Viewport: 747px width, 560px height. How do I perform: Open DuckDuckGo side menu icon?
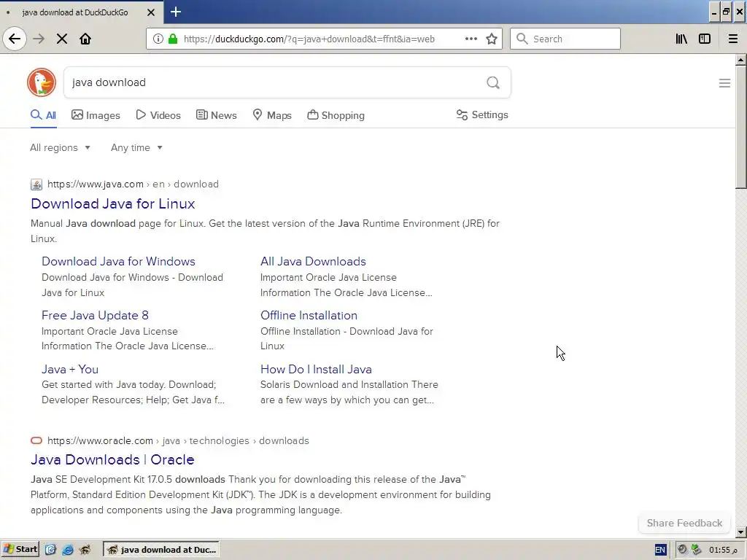tap(724, 83)
